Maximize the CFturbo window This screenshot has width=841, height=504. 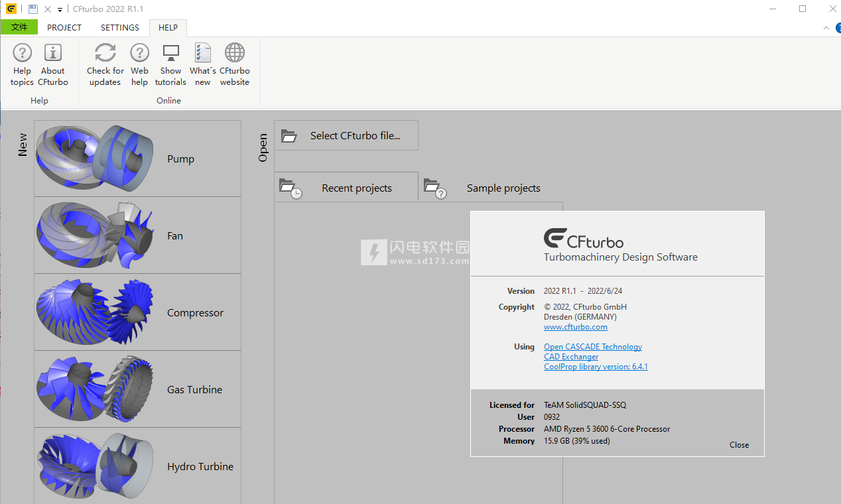pos(803,9)
